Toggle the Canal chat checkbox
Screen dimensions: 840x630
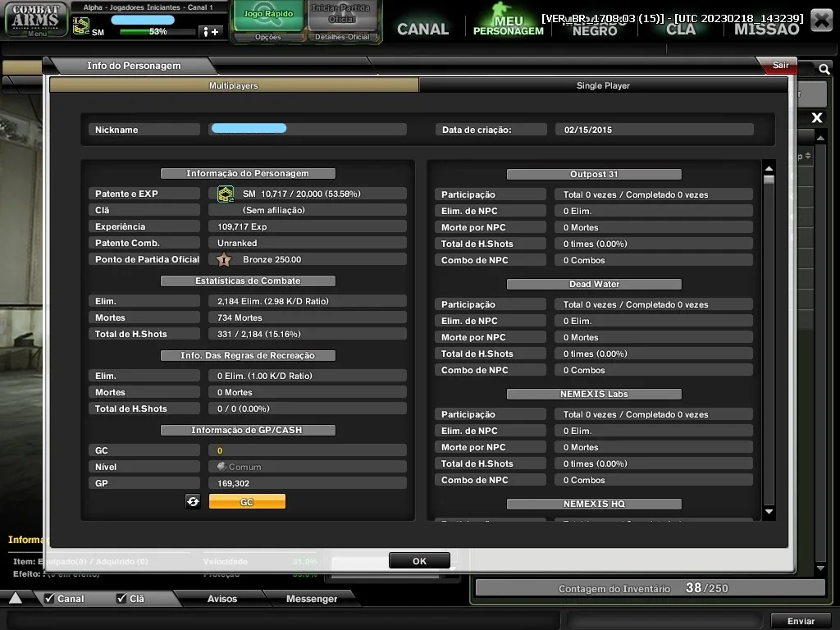click(50, 598)
